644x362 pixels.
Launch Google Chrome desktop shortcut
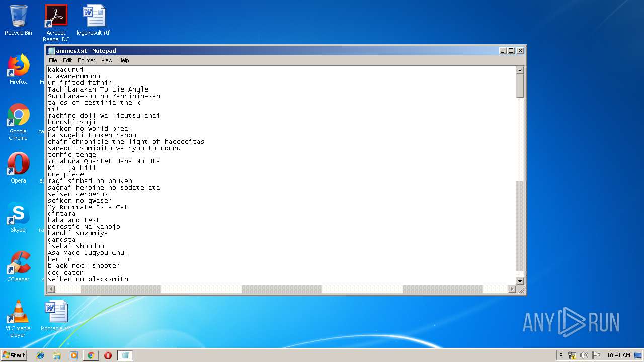coord(18,122)
